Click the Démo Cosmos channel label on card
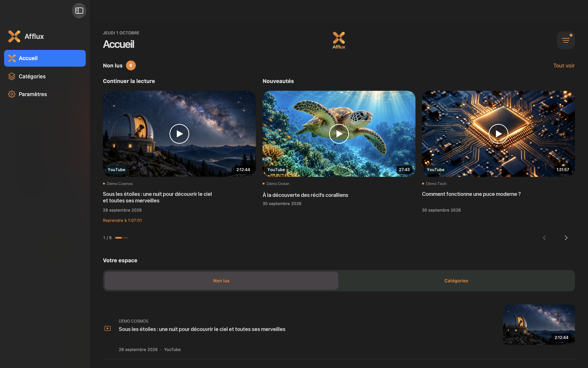The image size is (588, 368). 120,184
